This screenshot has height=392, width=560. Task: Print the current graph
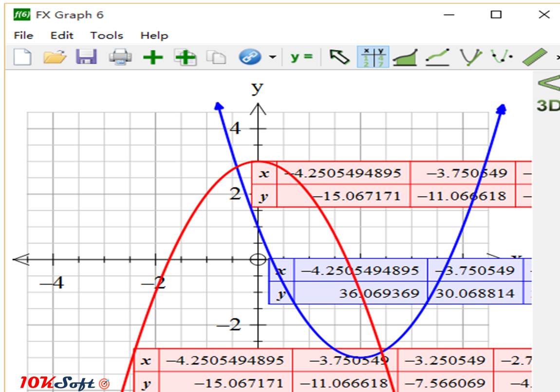(x=120, y=57)
